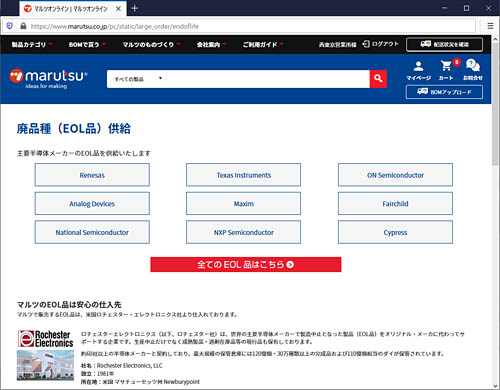Image resolution: width=500 pixels, height=390 pixels.
Task: Select the Texas Instruments button
Action: click(243, 175)
